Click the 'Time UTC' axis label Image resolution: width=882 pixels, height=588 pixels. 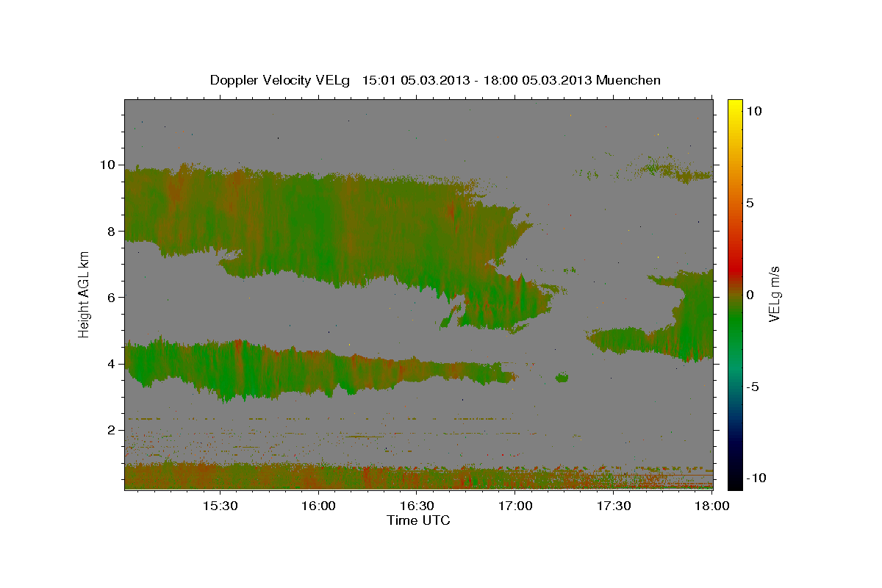(418, 520)
